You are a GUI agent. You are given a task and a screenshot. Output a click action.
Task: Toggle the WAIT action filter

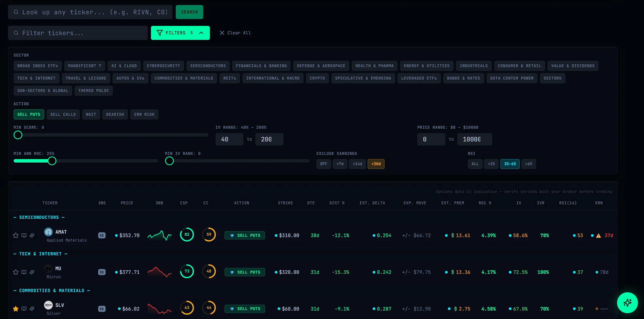click(91, 114)
